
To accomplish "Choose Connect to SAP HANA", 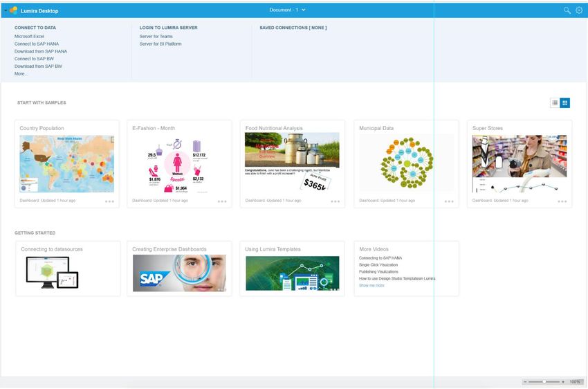I will (37, 44).
